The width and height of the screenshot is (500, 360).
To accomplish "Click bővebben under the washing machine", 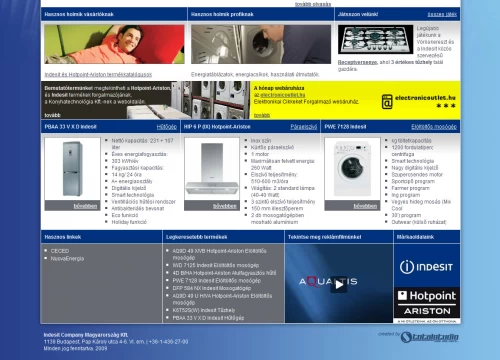I will 365,206.
